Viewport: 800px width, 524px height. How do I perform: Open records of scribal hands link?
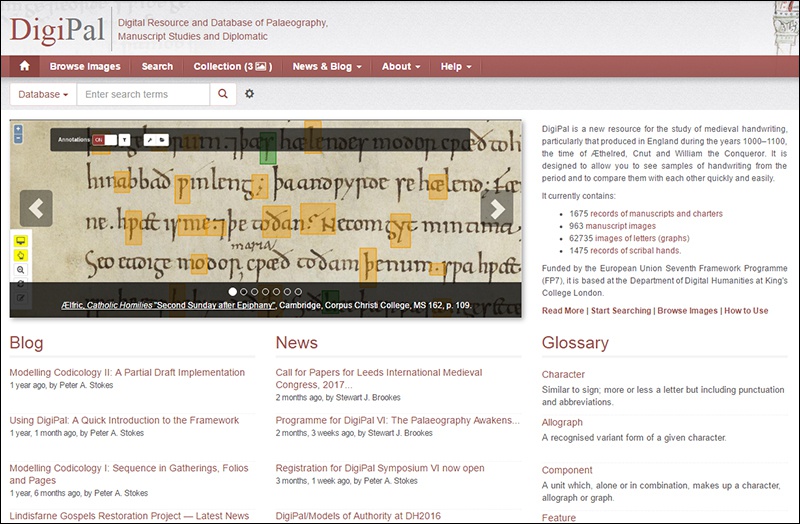coord(635,251)
